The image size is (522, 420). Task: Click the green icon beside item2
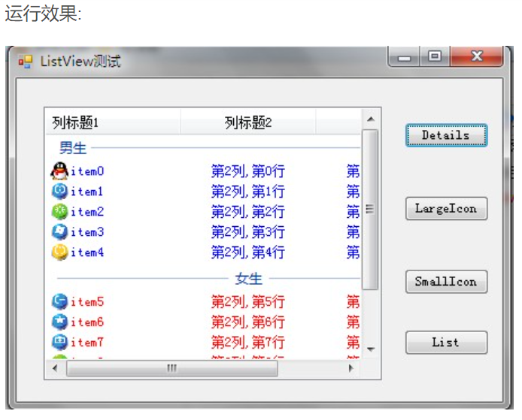[59, 211]
